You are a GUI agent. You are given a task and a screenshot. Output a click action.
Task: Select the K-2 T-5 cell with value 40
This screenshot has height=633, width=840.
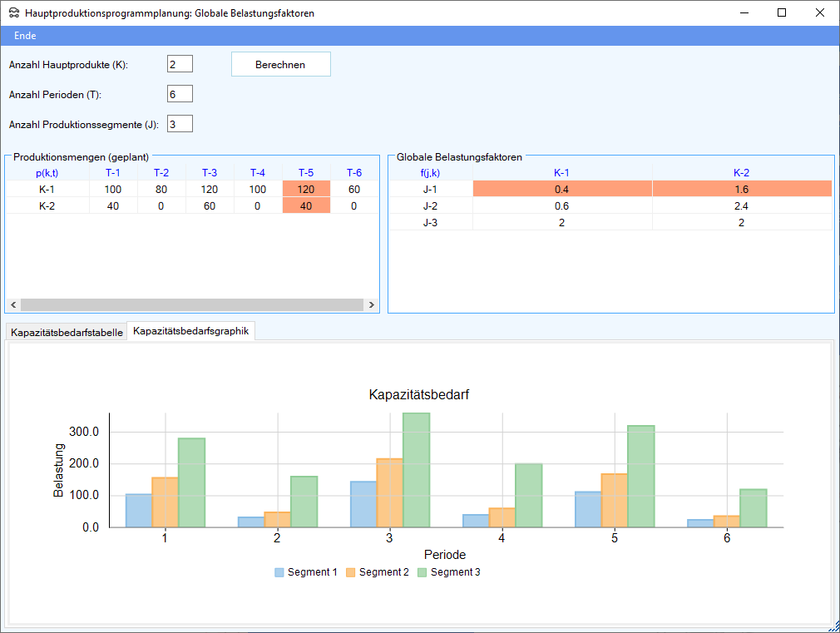[x=306, y=205]
